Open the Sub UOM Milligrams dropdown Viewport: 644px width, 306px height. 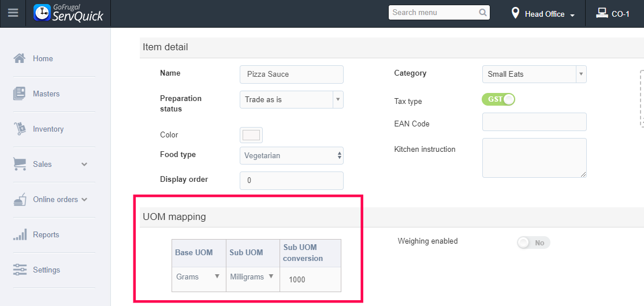(252, 277)
